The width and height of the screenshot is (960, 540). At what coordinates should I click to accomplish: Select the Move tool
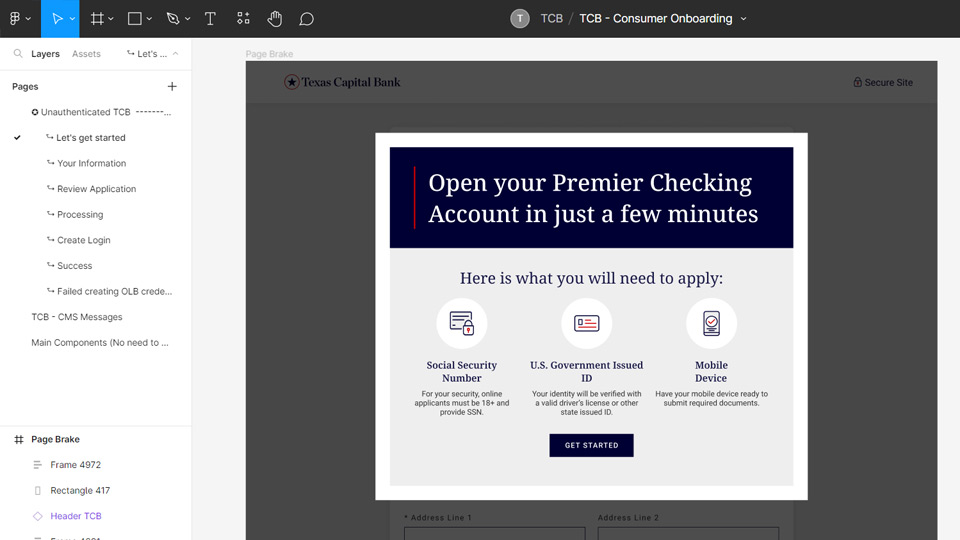[58, 19]
